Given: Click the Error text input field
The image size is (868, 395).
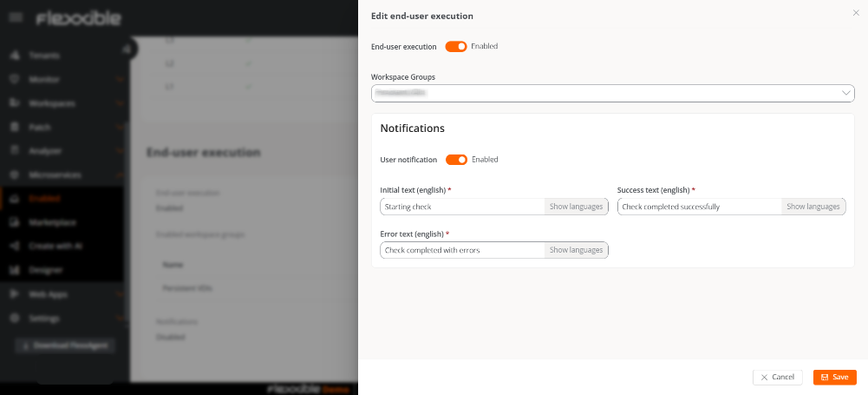Looking at the screenshot, I should pos(463,250).
